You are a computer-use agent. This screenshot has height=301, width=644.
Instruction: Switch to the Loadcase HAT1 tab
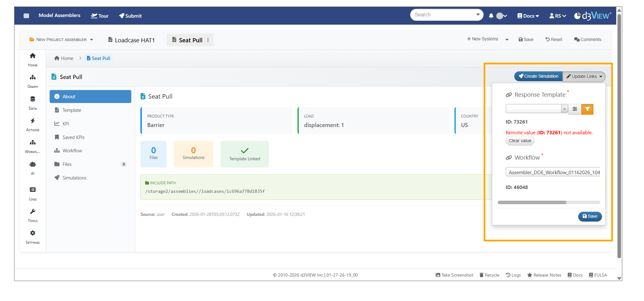pos(131,40)
